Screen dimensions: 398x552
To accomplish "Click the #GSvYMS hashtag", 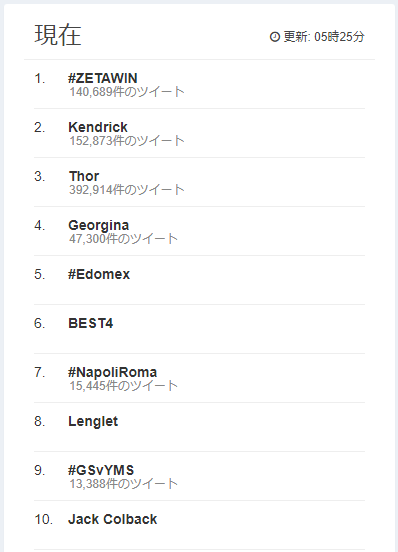I will pos(101,470).
